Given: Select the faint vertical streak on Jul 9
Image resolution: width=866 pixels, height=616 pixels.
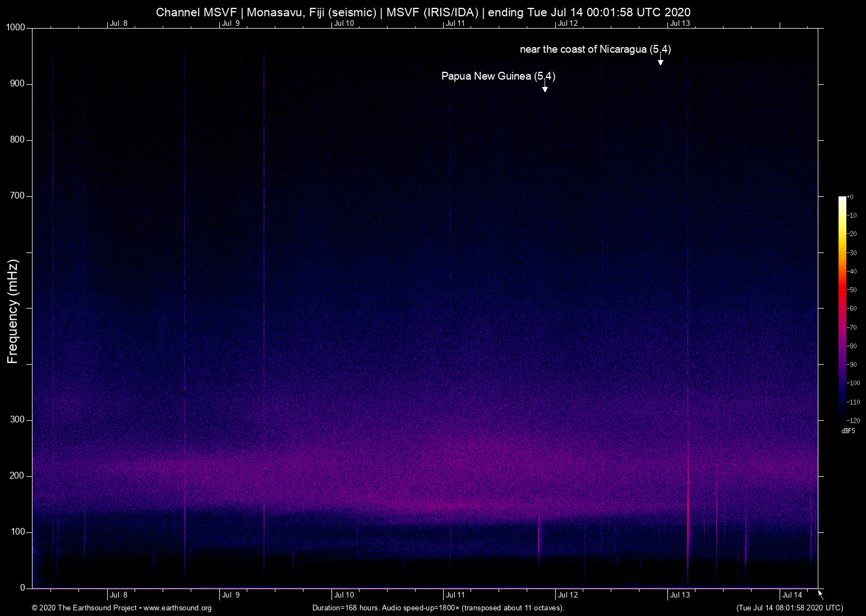Looking at the screenshot, I should point(265,309).
